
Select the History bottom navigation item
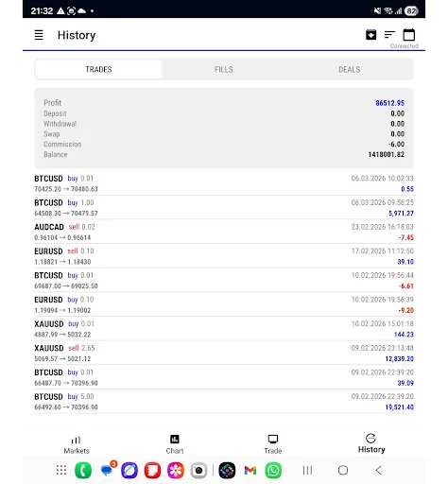tap(371, 443)
